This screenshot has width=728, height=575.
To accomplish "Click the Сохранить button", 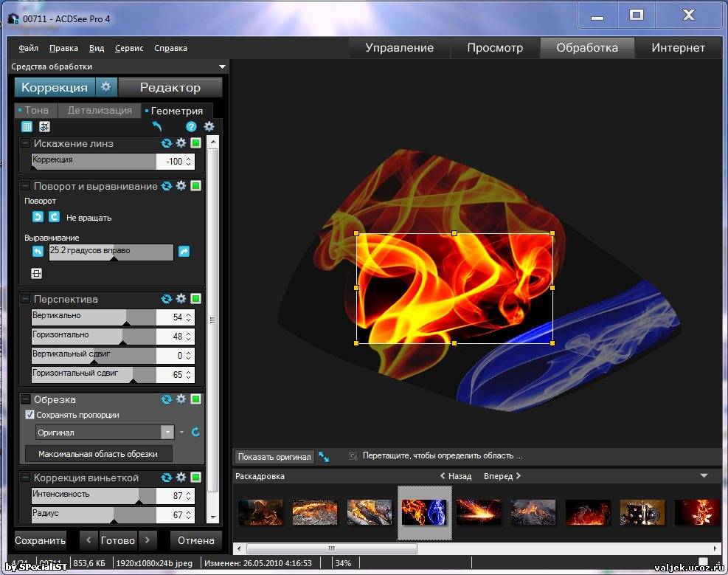I will pos(41,540).
